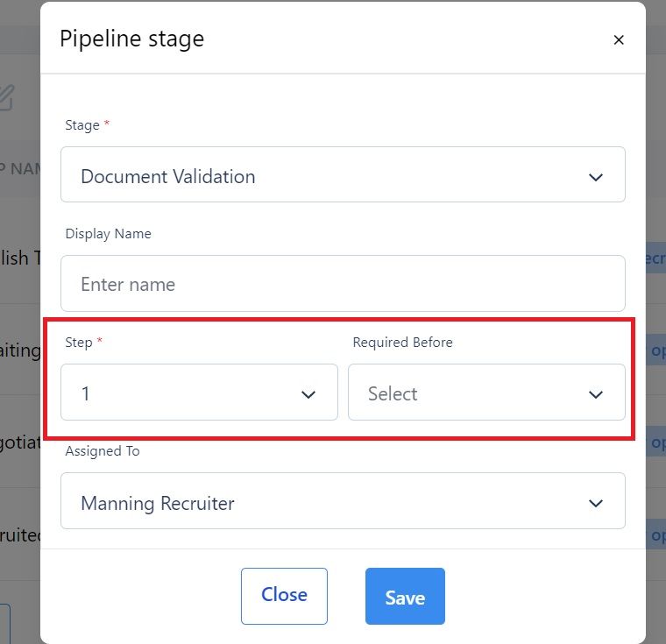Click the Required Before label
This screenshot has width=666, height=644.
402,343
